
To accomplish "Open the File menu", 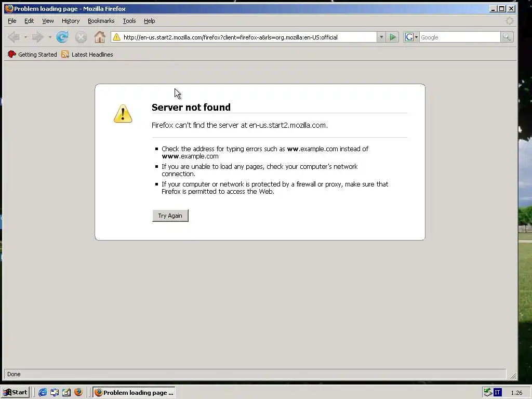I will 12,21.
